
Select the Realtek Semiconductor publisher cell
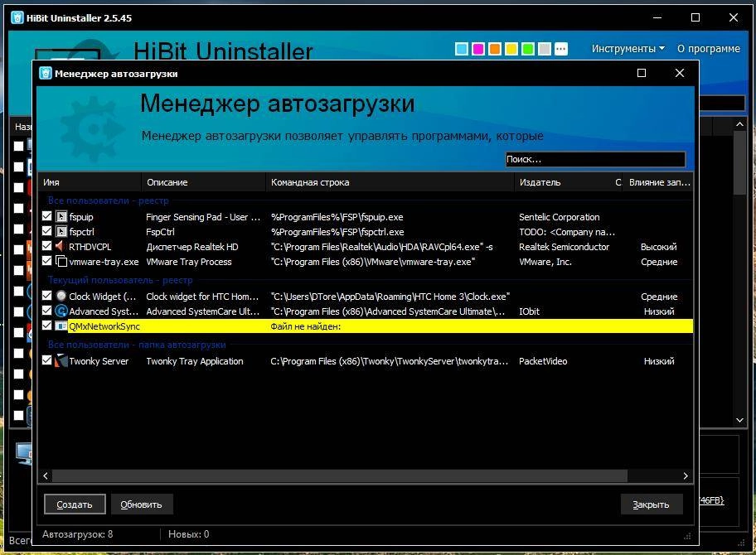coord(565,247)
